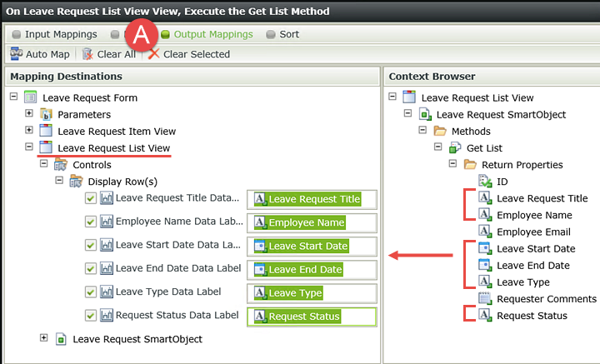Image resolution: width=600 pixels, height=364 pixels.
Task: Click the Leave Start Date mapping field
Action: click(312, 247)
